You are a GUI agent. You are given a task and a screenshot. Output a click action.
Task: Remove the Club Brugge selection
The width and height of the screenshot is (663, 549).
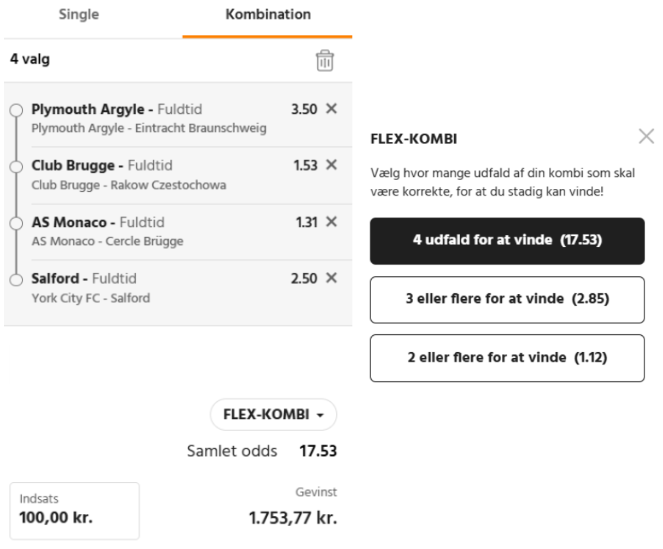coord(332,165)
